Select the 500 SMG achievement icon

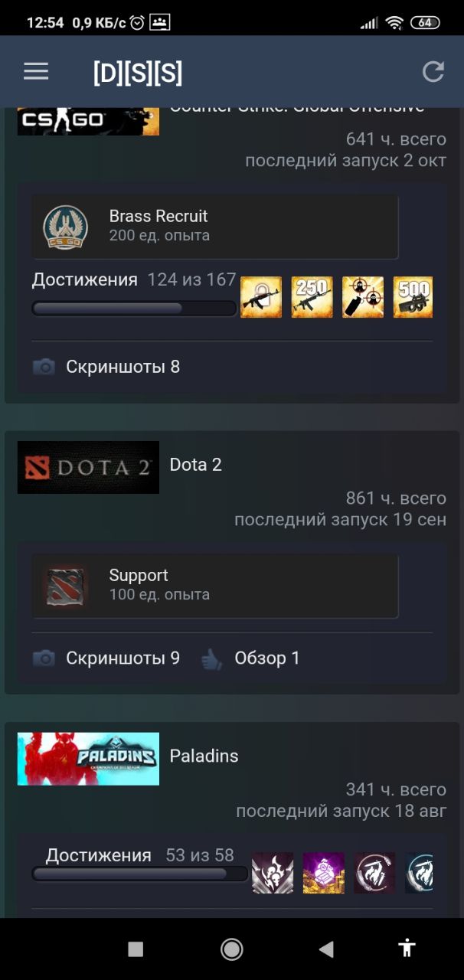[413, 297]
